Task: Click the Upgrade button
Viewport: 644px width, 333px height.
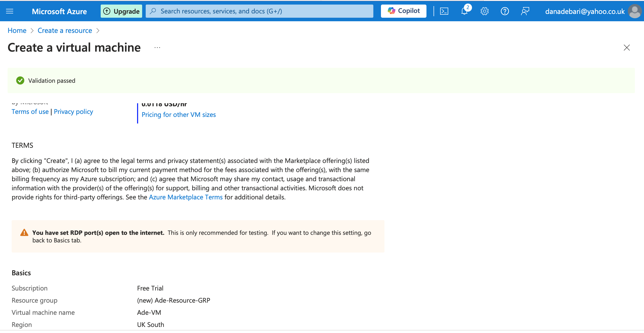Action: click(121, 11)
